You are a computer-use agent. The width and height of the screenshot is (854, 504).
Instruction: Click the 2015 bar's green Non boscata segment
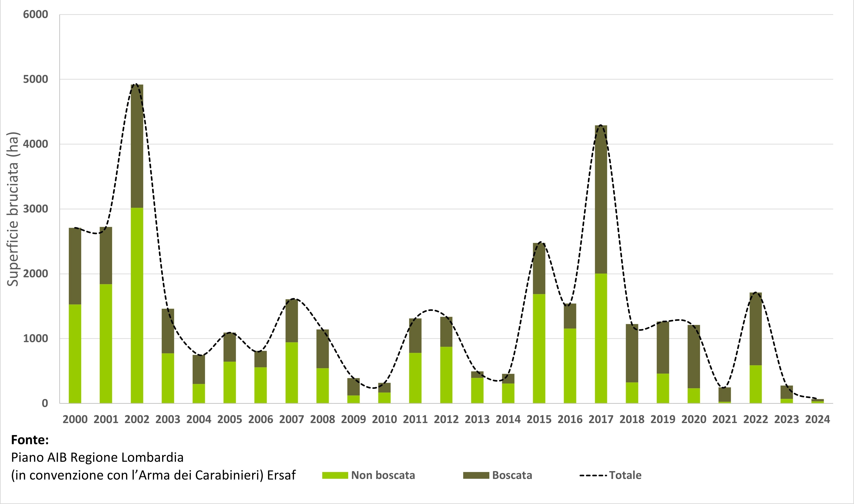(x=539, y=349)
